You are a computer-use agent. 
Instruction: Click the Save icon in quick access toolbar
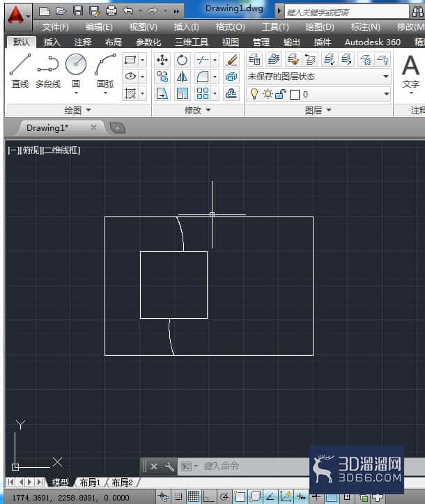[78, 11]
